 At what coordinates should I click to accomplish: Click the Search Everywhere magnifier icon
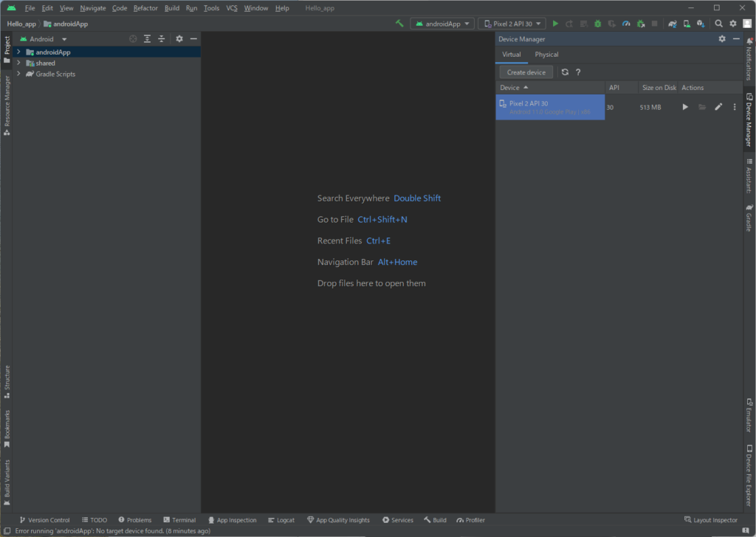718,24
